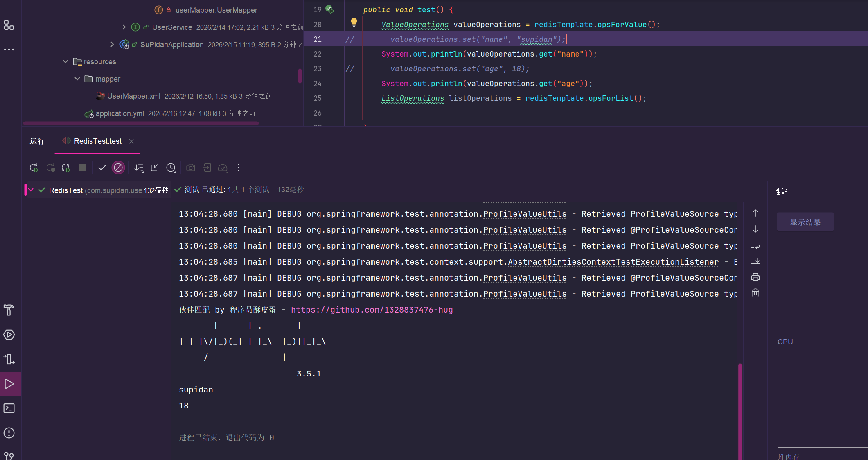This screenshot has height=460, width=868.
Task: Open test history clock icon
Action: tap(171, 168)
